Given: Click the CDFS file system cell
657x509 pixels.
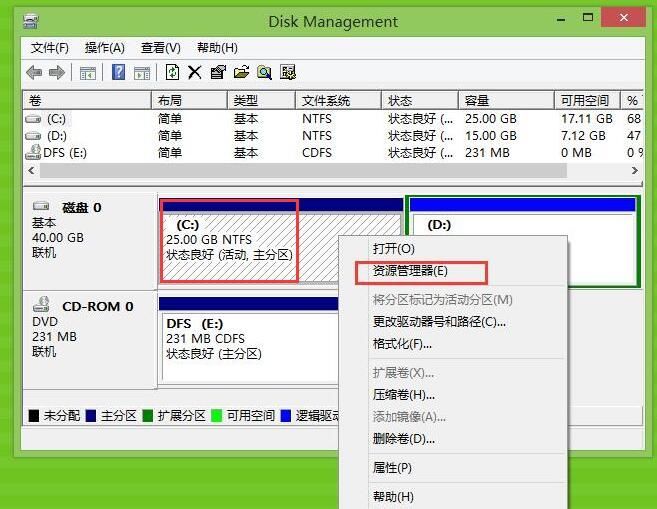Looking at the screenshot, I should [317, 152].
